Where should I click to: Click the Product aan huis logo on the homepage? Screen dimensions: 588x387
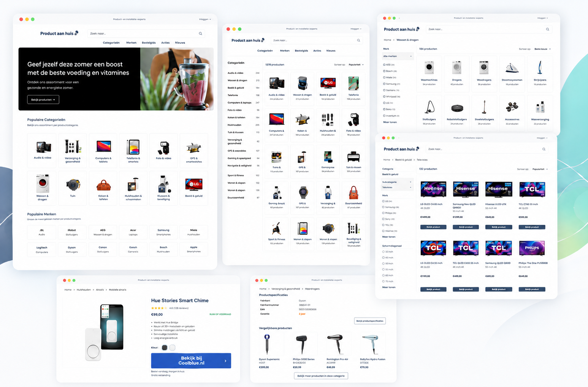pos(59,33)
